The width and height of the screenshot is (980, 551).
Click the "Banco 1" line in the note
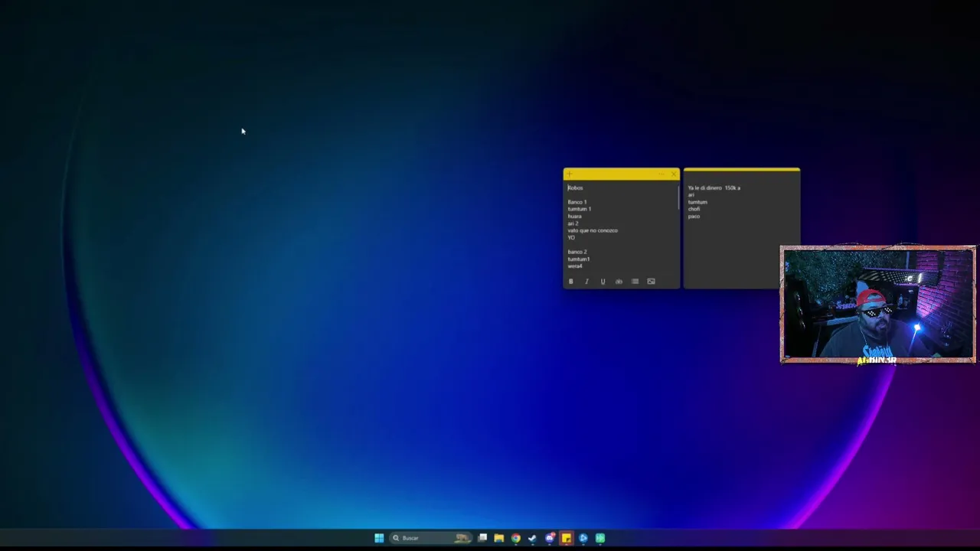coord(577,202)
